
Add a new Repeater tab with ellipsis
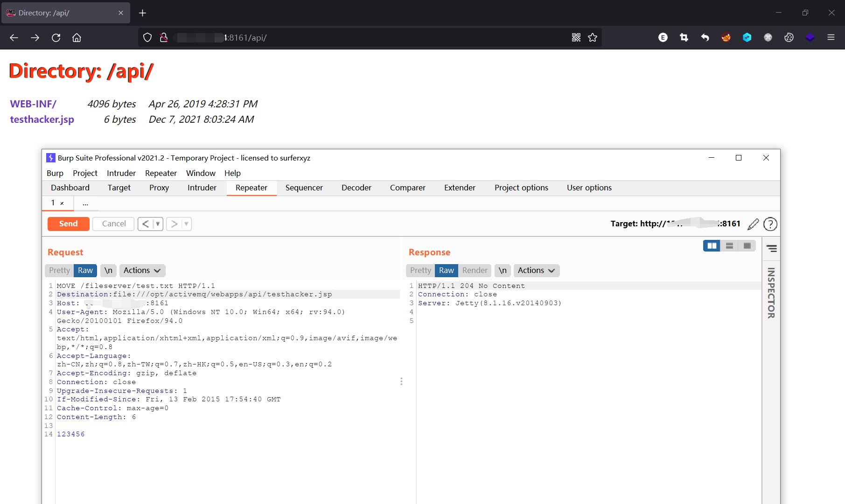pos(85,203)
